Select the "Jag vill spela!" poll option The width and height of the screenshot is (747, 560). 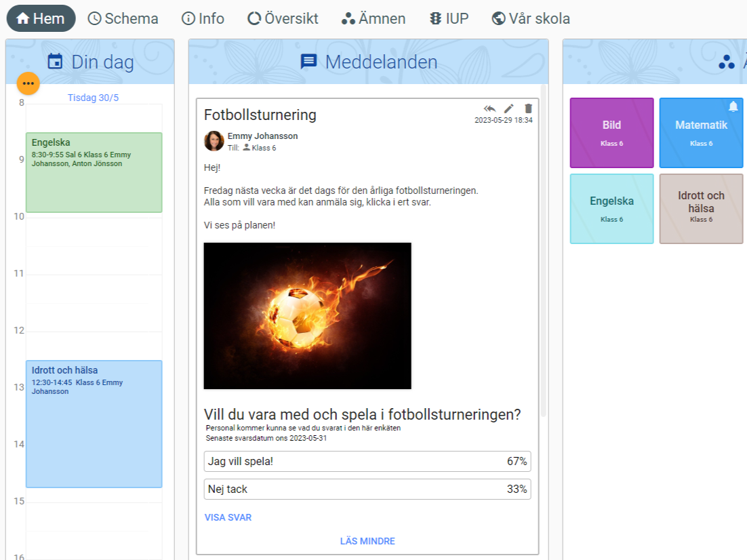(367, 462)
